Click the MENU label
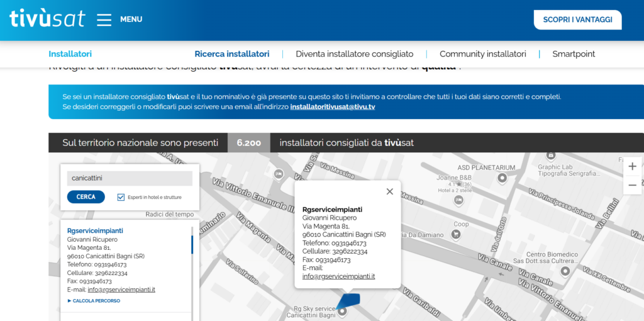The width and height of the screenshot is (644, 321). [x=131, y=20]
